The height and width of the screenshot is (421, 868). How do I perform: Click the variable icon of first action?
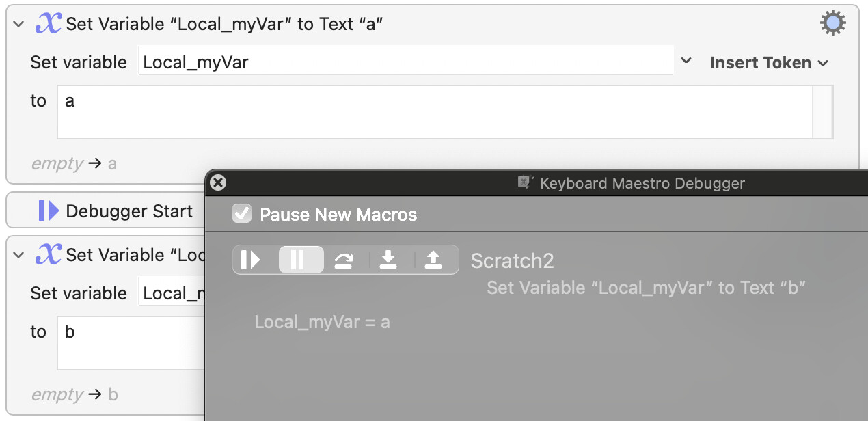(48, 24)
